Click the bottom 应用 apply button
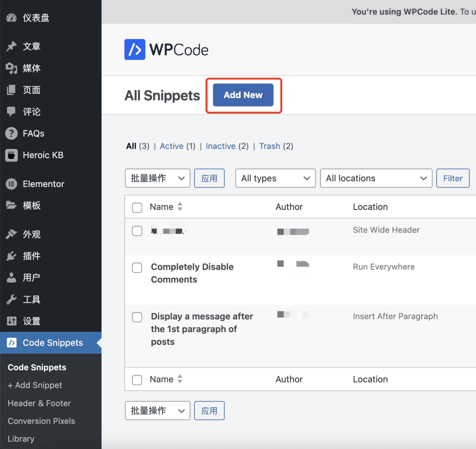The width and height of the screenshot is (476, 449). 209,410
